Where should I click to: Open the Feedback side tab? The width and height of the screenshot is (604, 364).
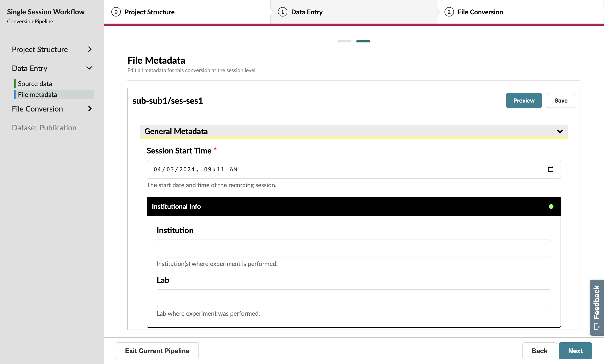click(597, 307)
